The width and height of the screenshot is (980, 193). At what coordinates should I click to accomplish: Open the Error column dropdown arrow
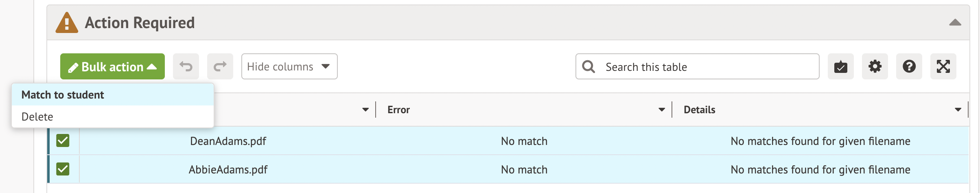tap(661, 110)
